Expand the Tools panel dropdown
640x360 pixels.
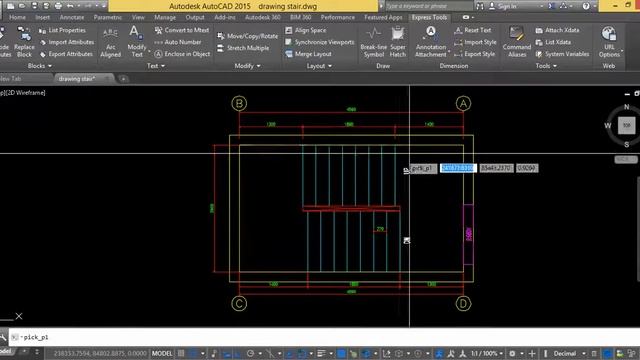[x=546, y=66]
